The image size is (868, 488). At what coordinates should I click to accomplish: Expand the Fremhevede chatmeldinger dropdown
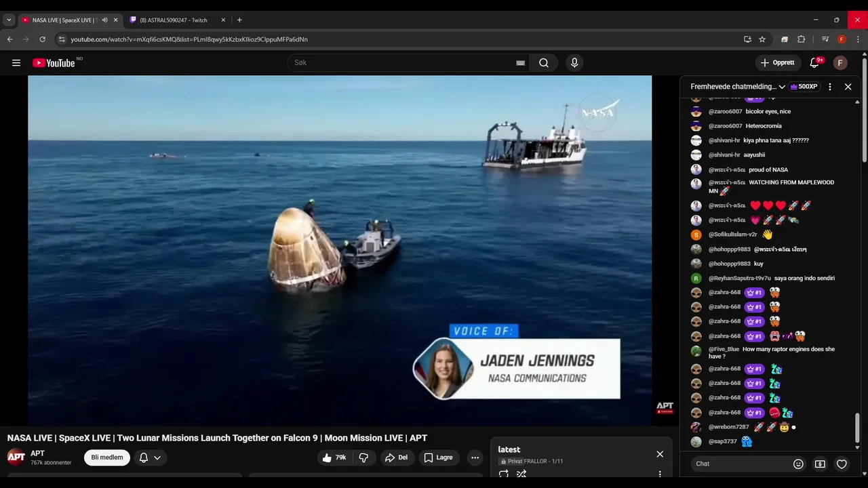tap(738, 87)
